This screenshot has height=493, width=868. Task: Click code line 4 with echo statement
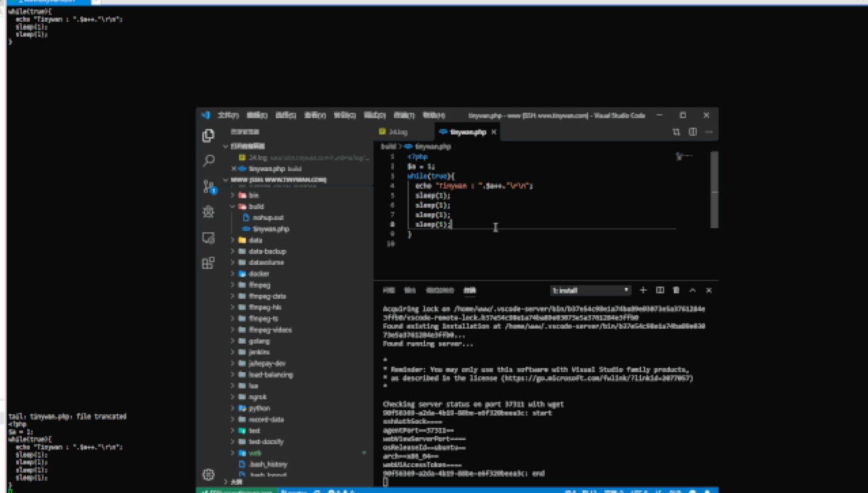pos(475,185)
